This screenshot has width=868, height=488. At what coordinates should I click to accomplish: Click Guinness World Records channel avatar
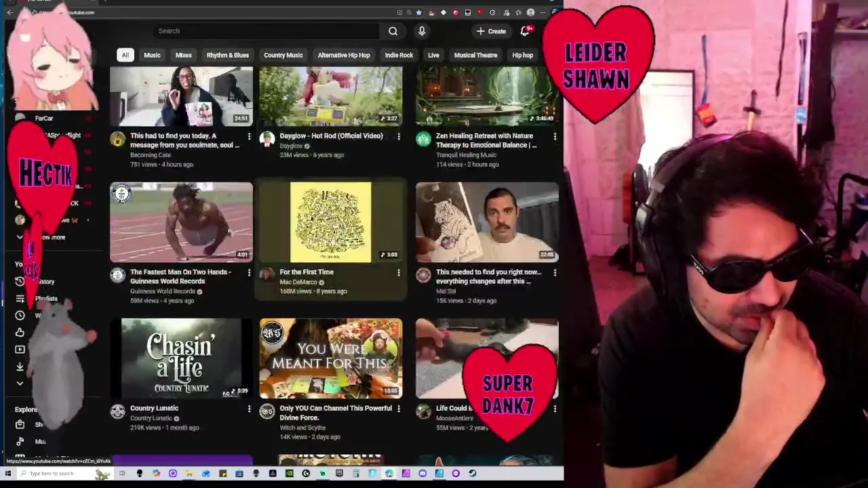pyautogui.click(x=118, y=276)
